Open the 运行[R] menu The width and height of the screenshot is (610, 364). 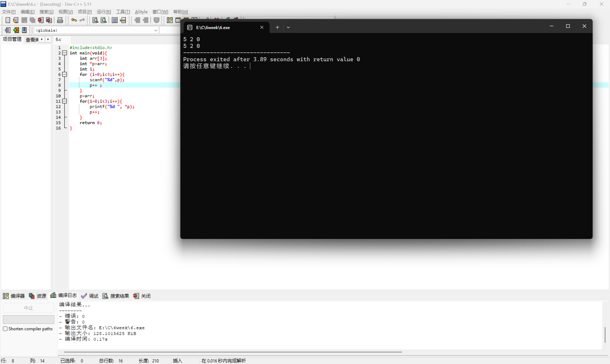click(x=103, y=12)
